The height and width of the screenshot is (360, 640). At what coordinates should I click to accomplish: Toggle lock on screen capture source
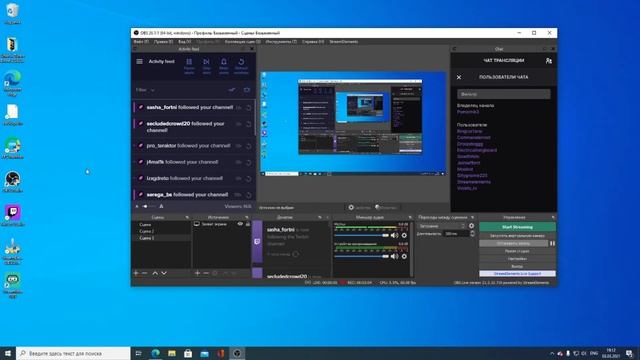pyautogui.click(x=247, y=224)
